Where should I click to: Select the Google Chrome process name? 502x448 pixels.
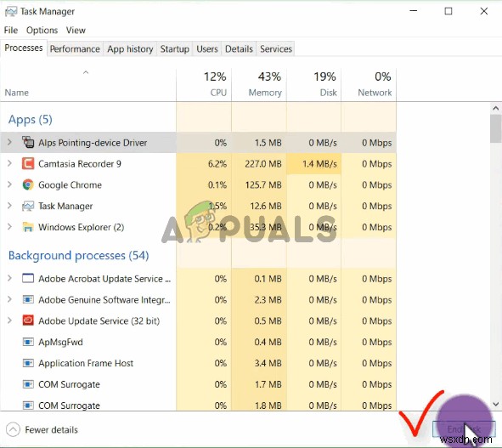pyautogui.click(x=70, y=185)
